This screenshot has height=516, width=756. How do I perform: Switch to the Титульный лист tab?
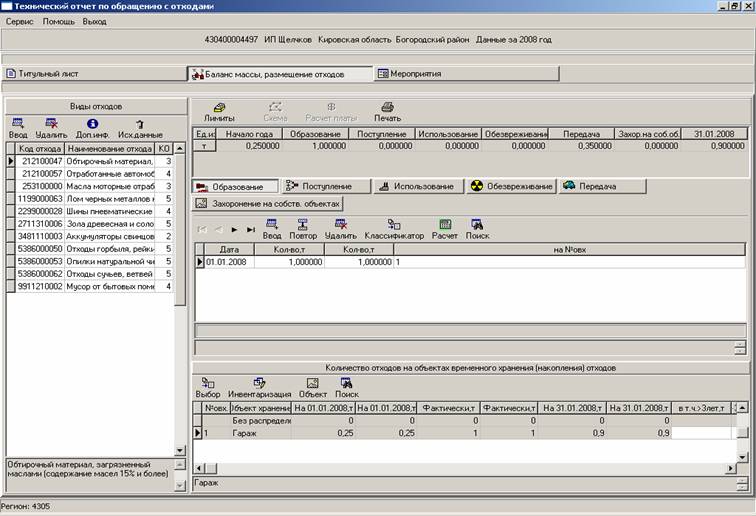(50, 74)
